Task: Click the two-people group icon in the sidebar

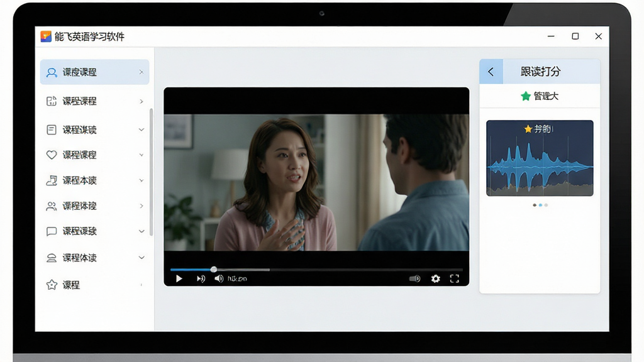Action: coord(52,206)
